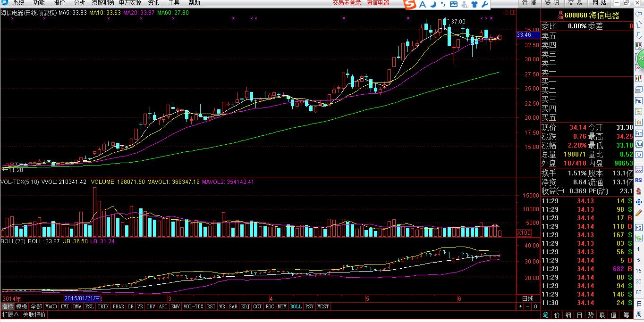This screenshot has height=322, width=644.
Task: Click the red S dollar icon in sidebar
Action: [x=638, y=191]
